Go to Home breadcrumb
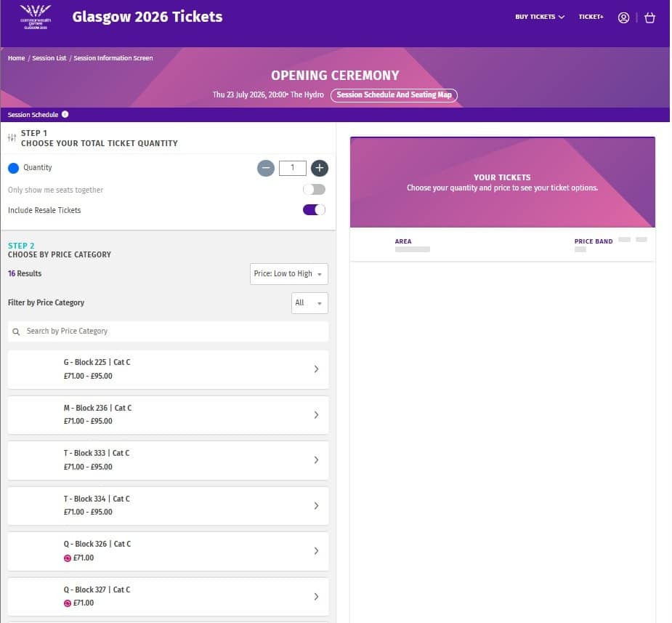 point(16,58)
